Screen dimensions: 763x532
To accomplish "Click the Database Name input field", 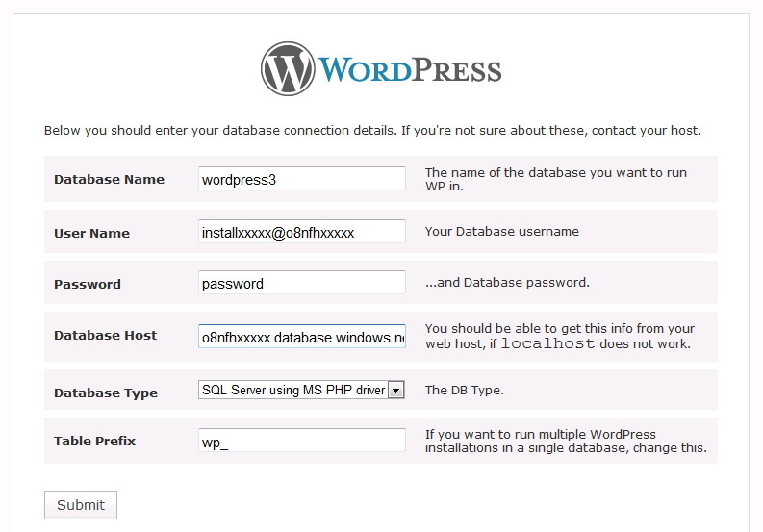I will (x=302, y=179).
